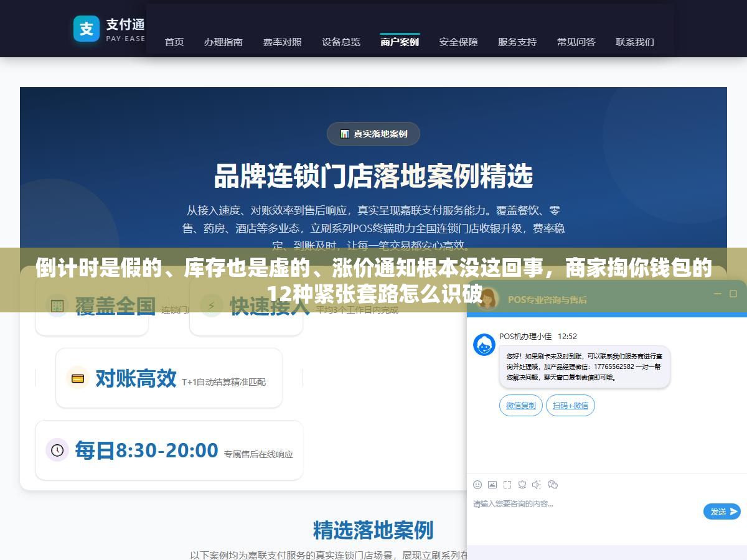Click the 微信复制 button
The width and height of the screenshot is (747, 560).
point(521,406)
